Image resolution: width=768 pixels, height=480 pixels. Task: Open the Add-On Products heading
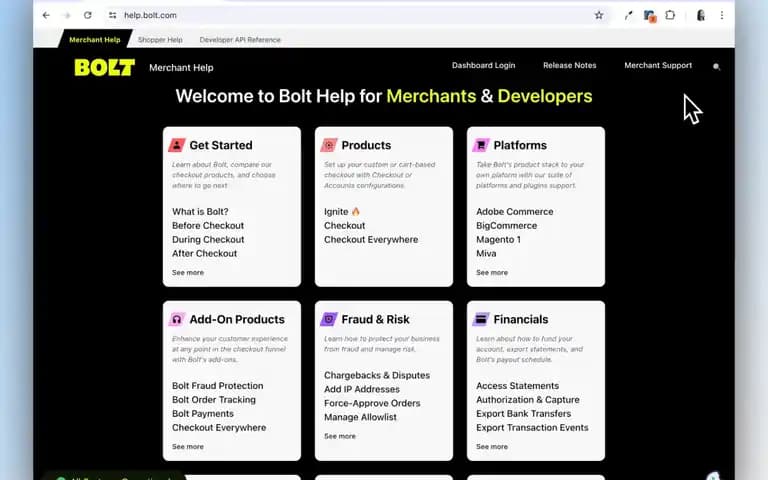[x=237, y=319]
